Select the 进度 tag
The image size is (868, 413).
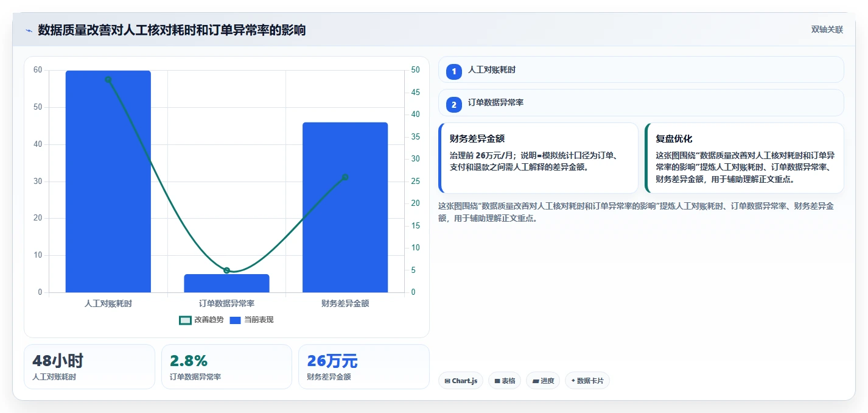coord(543,381)
